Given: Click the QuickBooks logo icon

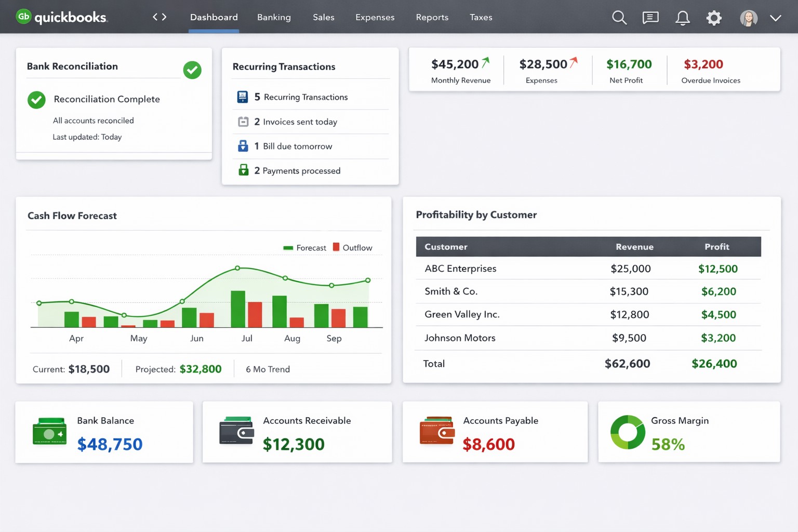Looking at the screenshot, I should tap(23, 17).
